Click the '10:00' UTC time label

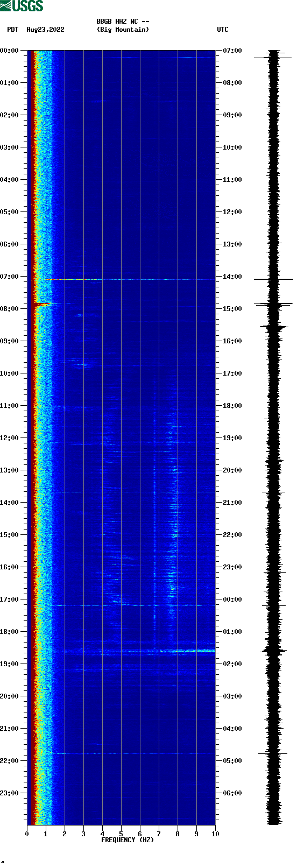point(232,147)
